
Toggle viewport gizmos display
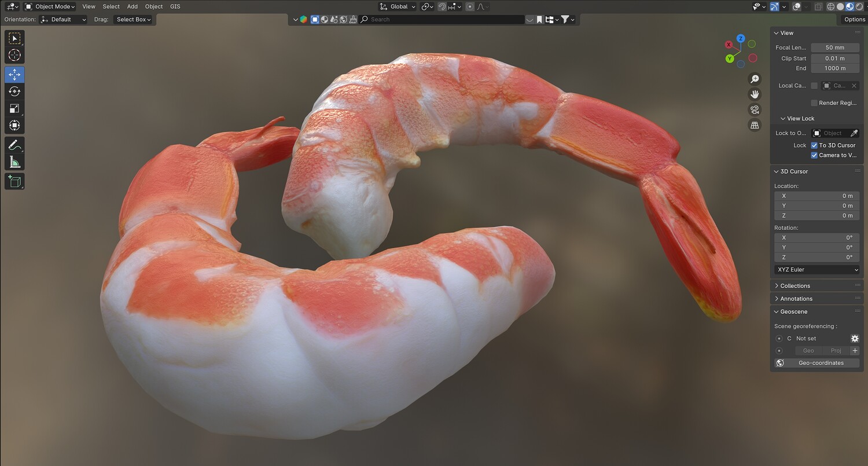point(774,6)
